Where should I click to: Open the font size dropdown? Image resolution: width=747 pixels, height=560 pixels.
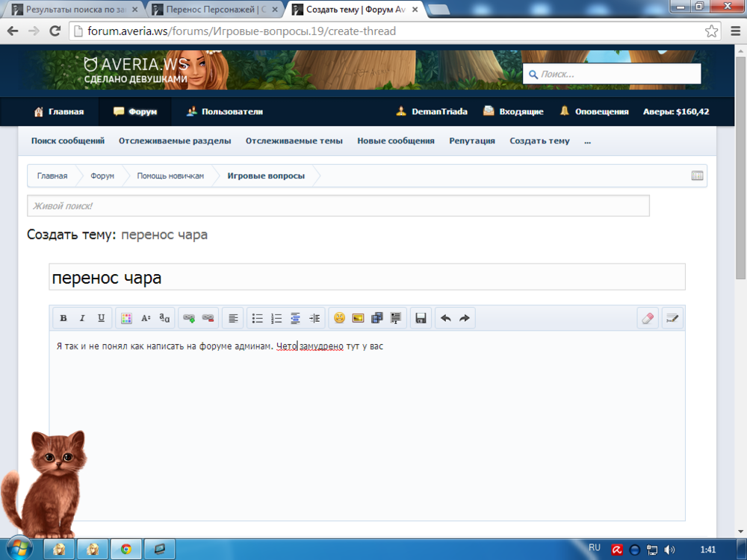pyautogui.click(x=146, y=318)
